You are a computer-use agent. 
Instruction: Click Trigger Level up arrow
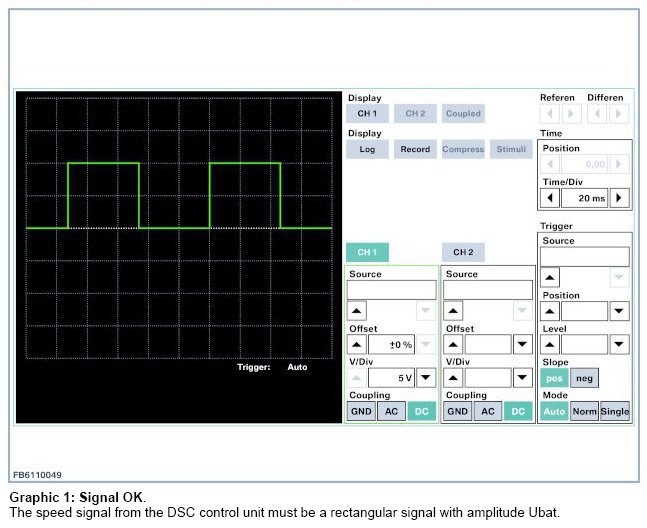tap(550, 345)
